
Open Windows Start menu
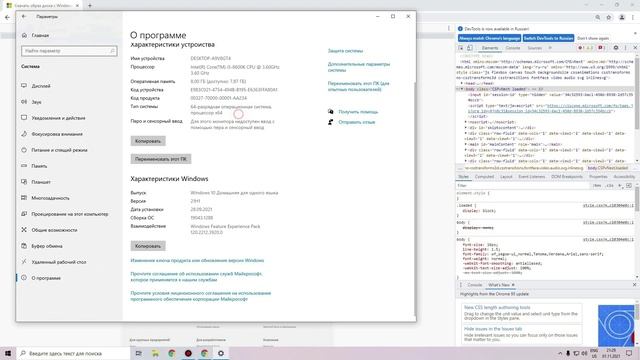8,353
